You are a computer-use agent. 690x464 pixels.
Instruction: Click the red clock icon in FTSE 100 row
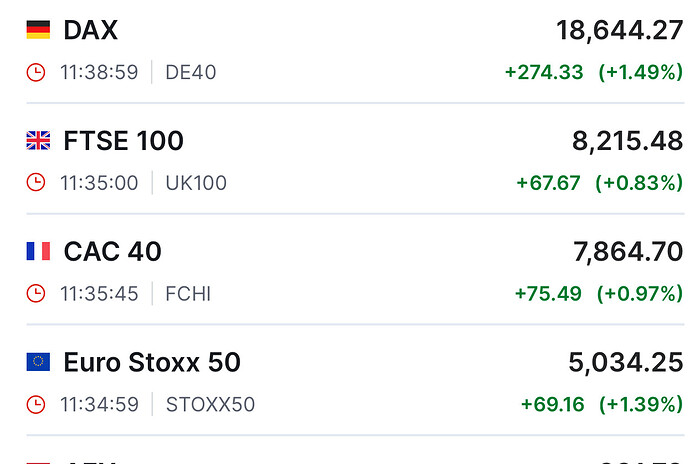[x=35, y=183]
